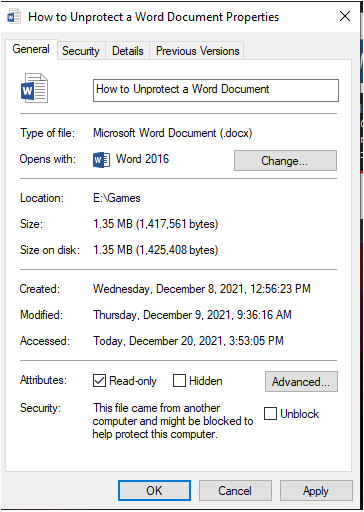Click the E:\Games location text
Viewport: 364px width, 512px height.
pyautogui.click(x=117, y=198)
